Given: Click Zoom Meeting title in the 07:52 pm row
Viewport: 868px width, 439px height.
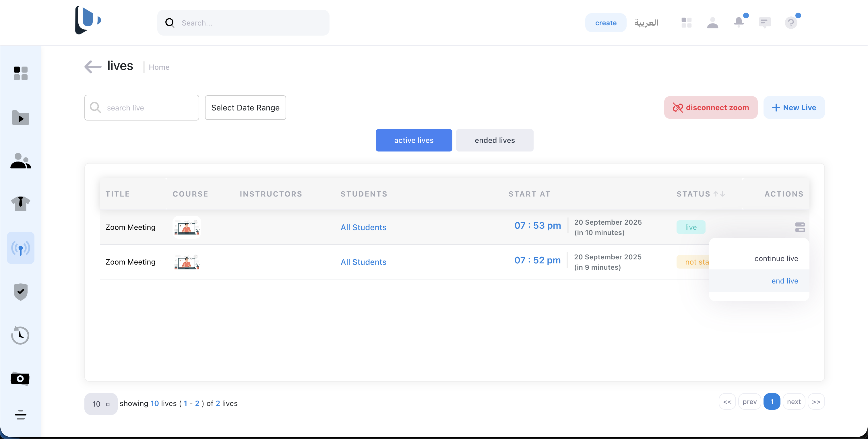Looking at the screenshot, I should click(x=130, y=262).
